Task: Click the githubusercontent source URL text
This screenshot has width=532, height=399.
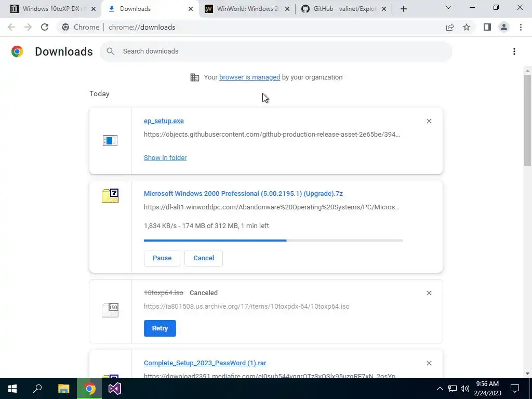Action: 272,135
